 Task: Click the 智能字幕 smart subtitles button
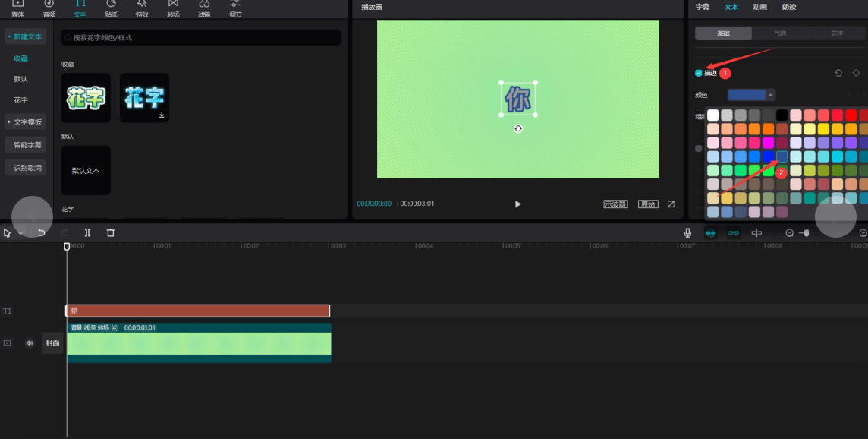point(28,144)
